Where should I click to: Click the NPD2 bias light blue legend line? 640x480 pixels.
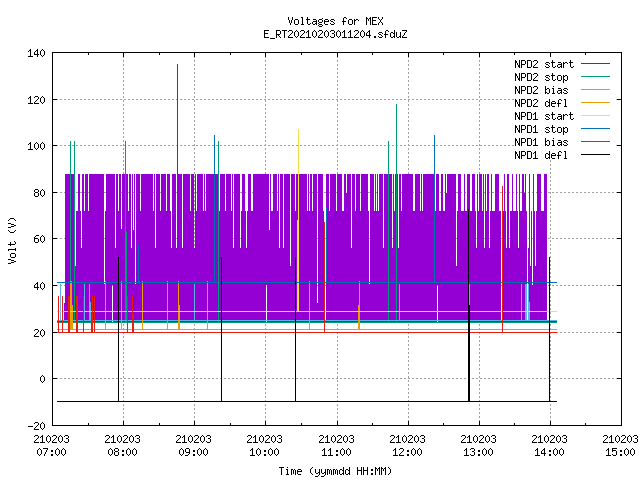pos(596,90)
